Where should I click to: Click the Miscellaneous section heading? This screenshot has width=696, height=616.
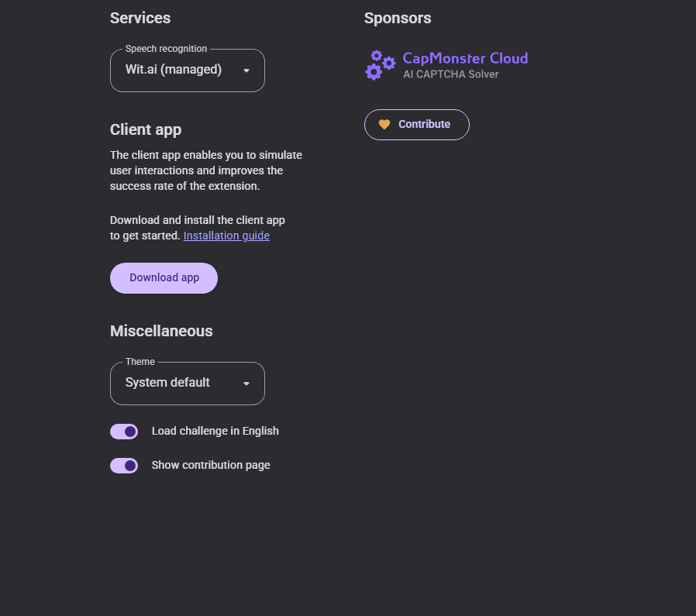(x=161, y=331)
